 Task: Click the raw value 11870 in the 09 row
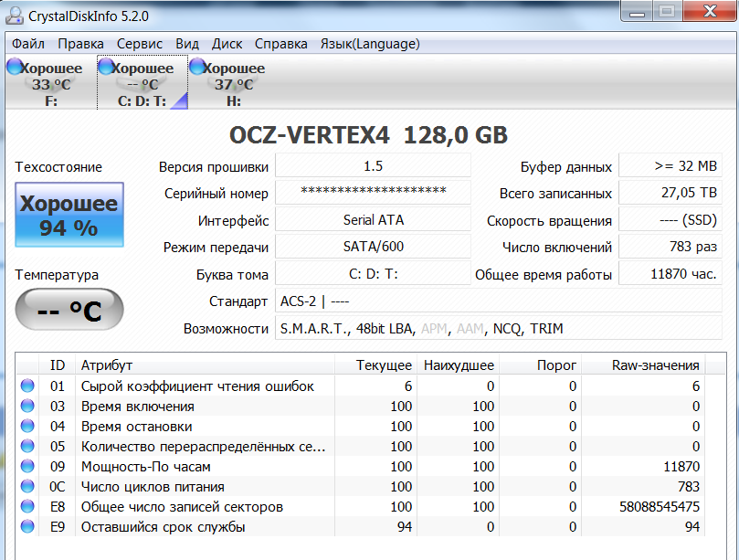(681, 467)
